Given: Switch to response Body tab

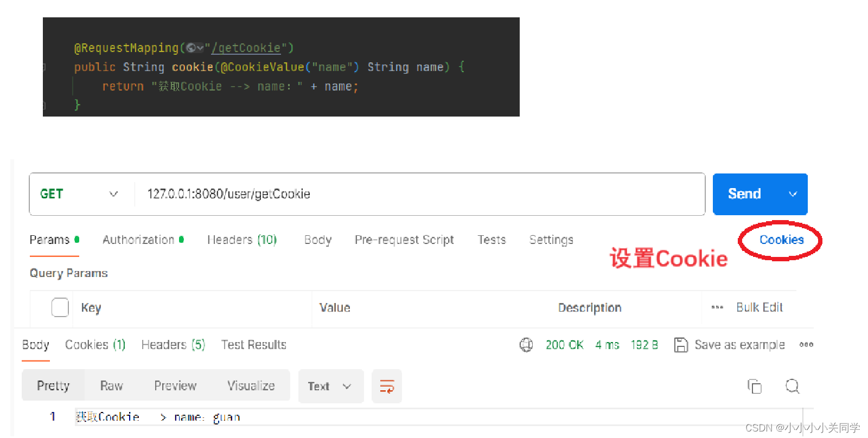Looking at the screenshot, I should click(36, 345).
